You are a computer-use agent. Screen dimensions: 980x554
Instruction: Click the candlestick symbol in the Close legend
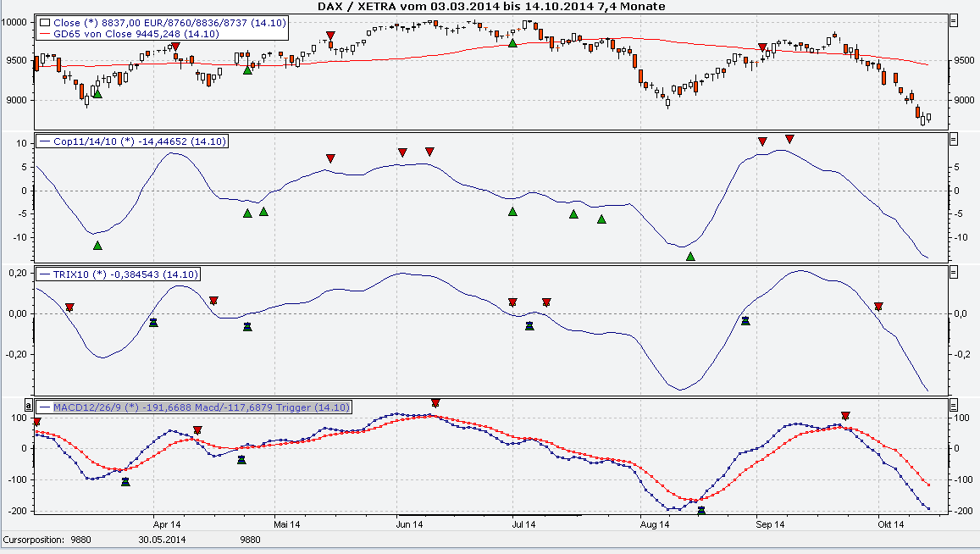click(x=45, y=23)
